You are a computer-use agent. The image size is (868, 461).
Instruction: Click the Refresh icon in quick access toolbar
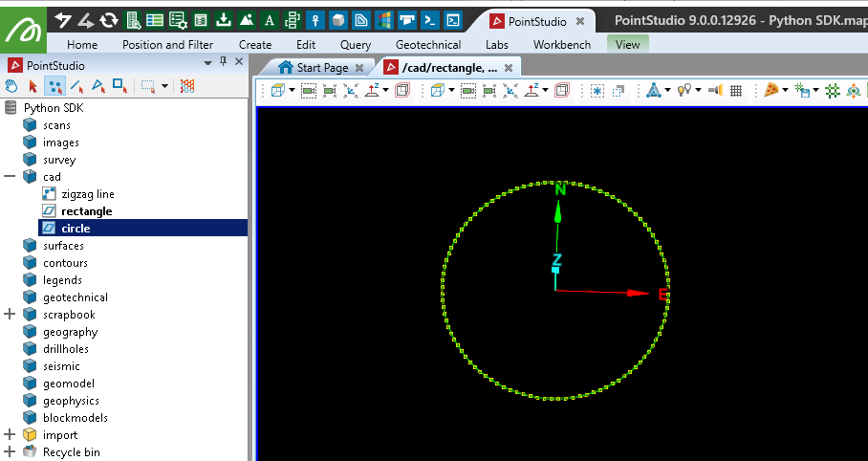coord(109,20)
